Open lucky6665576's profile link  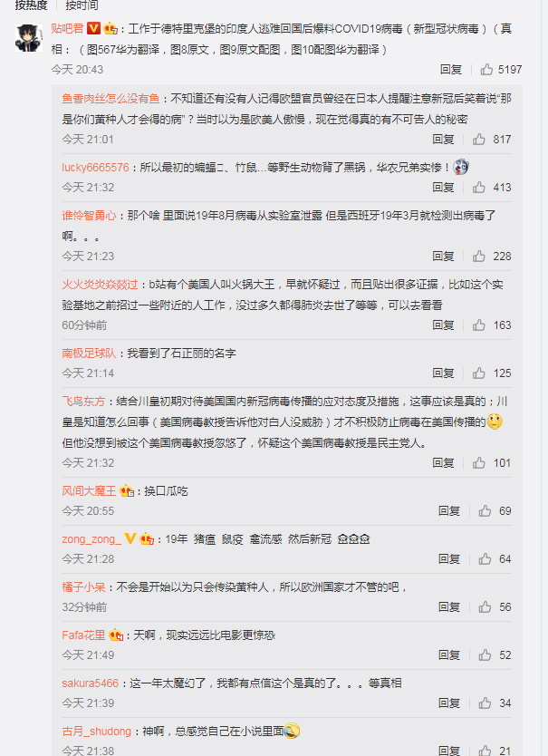(95, 168)
